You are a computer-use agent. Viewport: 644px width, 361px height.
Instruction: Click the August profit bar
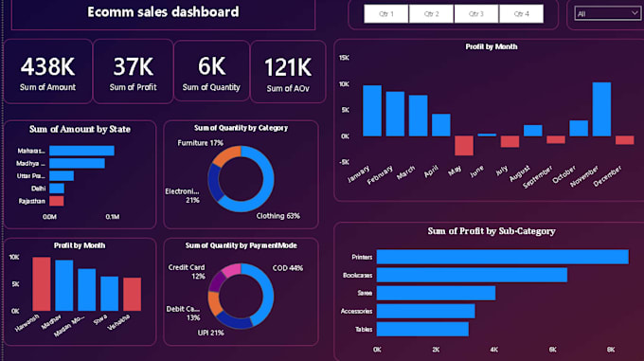(533, 131)
